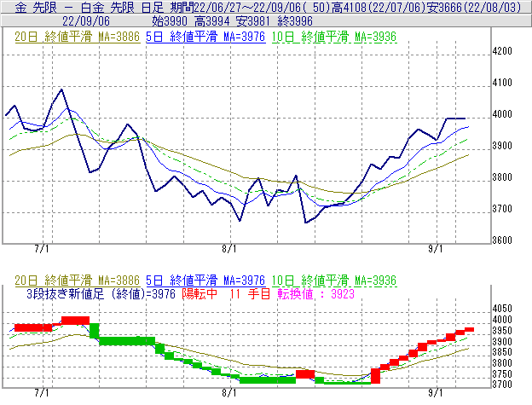Click the 8/1 date label under upper chart

tap(229, 249)
